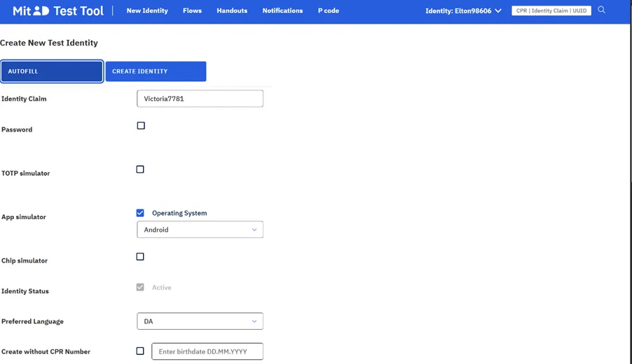Click the birthdate DD.MM.YYYY input field
Image resolution: width=632 pixels, height=364 pixels.
207,351
